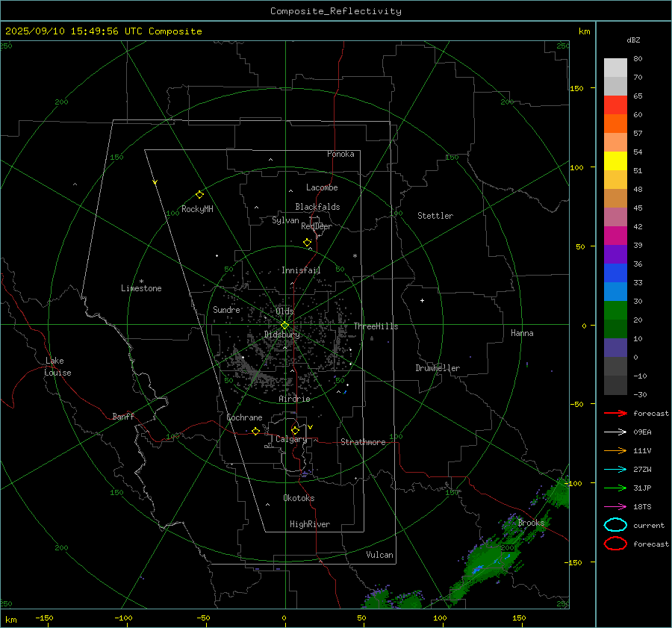Click the green 31JP arrow legend icon
The height and width of the screenshot is (628, 672).
click(615, 488)
